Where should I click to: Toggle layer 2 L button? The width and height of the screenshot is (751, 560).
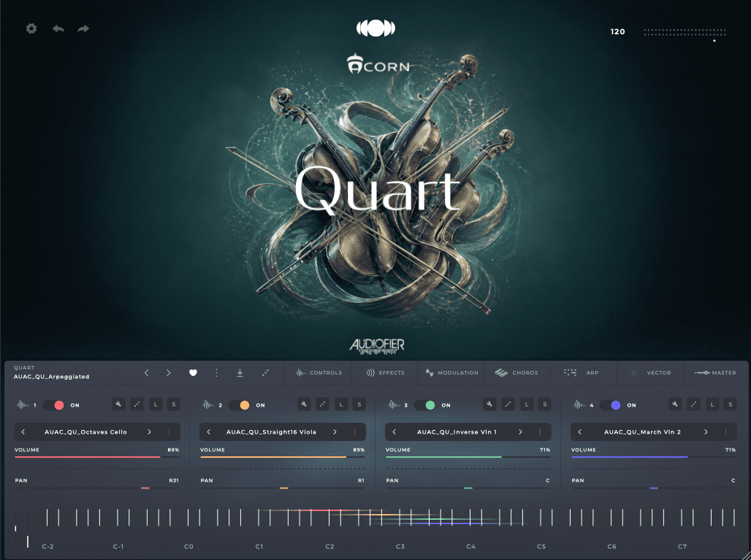click(341, 404)
